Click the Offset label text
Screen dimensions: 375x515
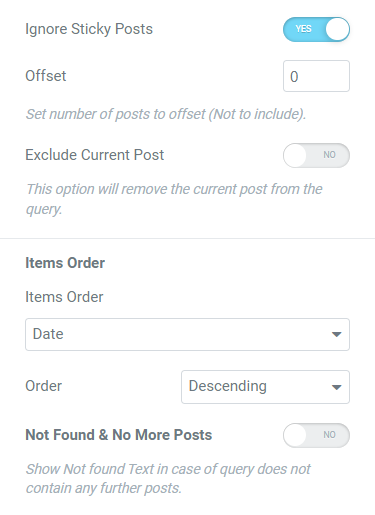46,76
